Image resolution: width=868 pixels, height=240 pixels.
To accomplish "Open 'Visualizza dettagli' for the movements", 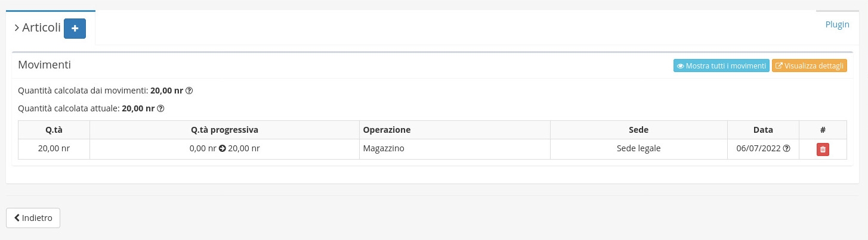I will [810, 66].
